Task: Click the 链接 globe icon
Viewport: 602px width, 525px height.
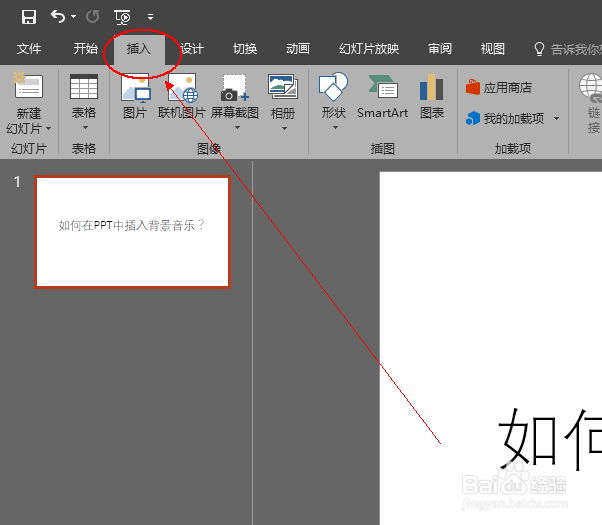Action: [592, 88]
